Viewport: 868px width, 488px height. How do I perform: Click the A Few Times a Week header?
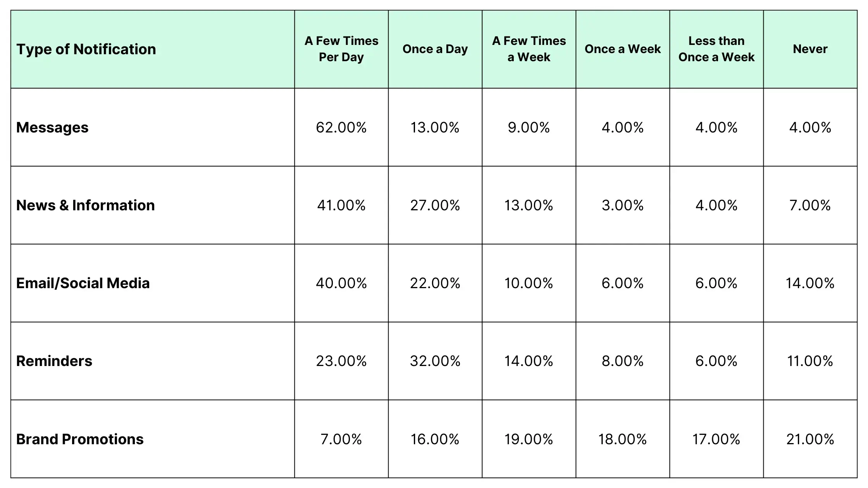pos(529,49)
